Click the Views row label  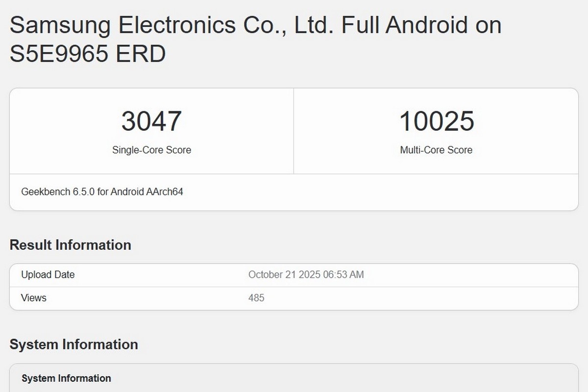point(33,297)
